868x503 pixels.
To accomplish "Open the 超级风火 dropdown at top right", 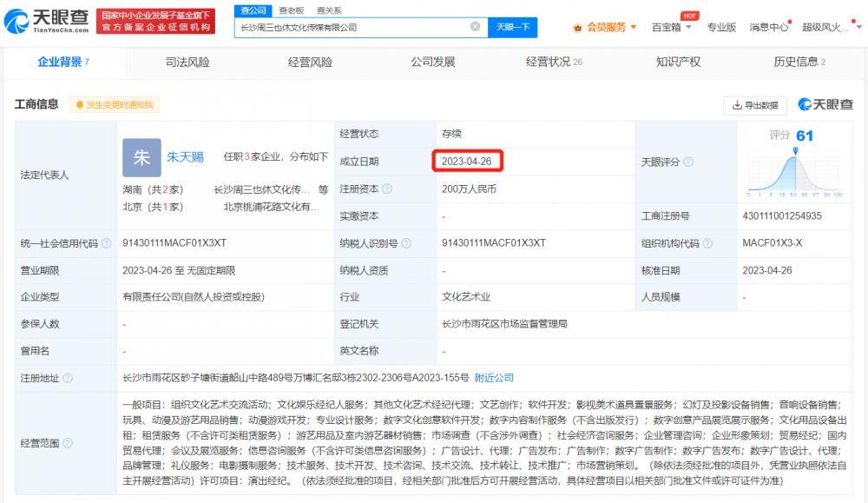I will point(825,26).
